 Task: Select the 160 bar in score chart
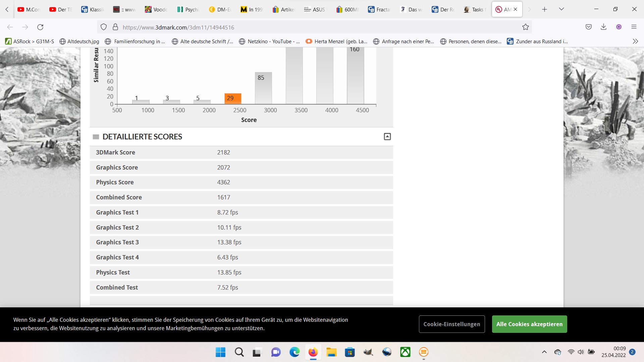355,75
